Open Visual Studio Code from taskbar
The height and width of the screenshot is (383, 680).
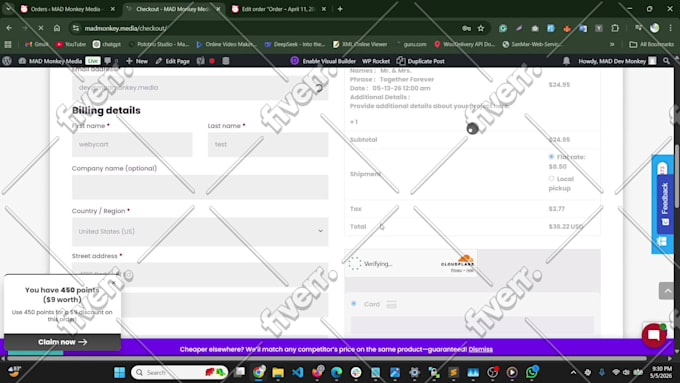click(298, 372)
